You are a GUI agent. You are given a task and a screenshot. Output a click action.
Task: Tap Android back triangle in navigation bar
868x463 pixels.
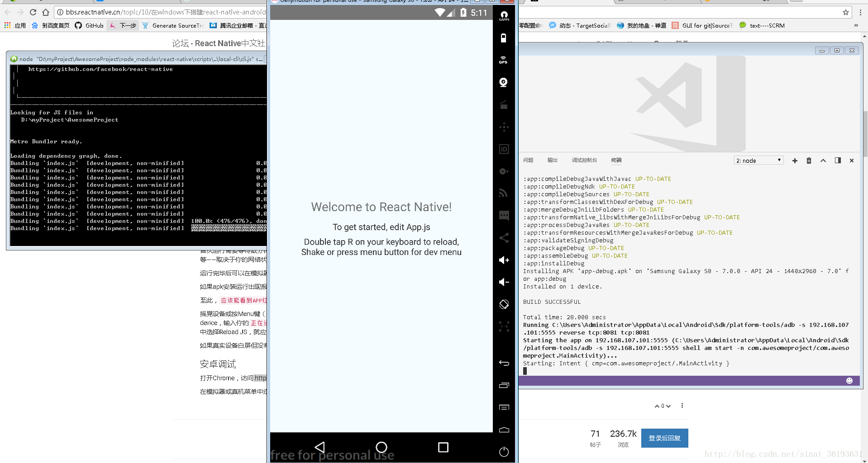click(x=320, y=447)
